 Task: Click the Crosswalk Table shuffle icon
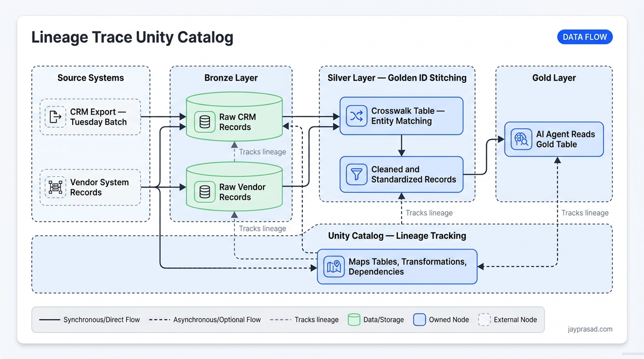(357, 116)
